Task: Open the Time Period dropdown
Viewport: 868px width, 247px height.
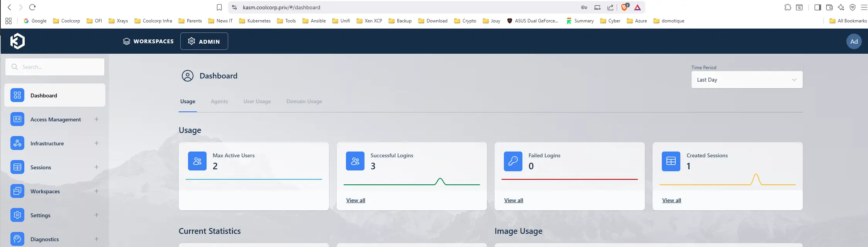Action: (x=746, y=80)
